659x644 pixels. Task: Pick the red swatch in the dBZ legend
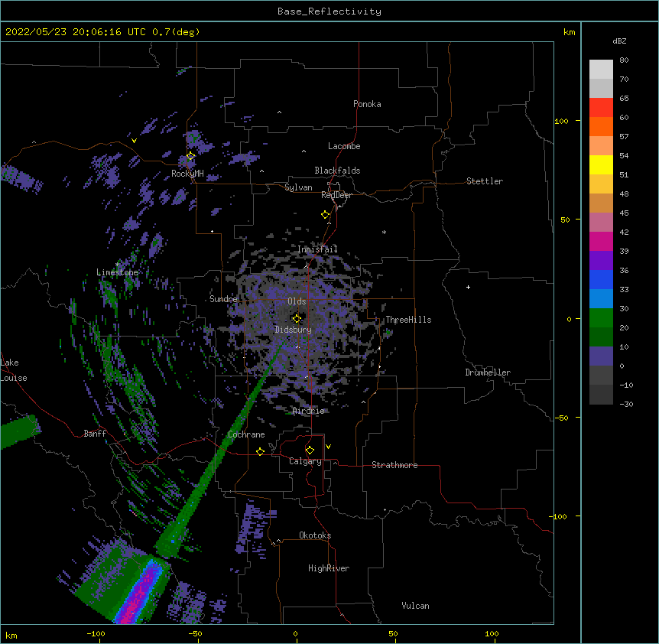601,107
